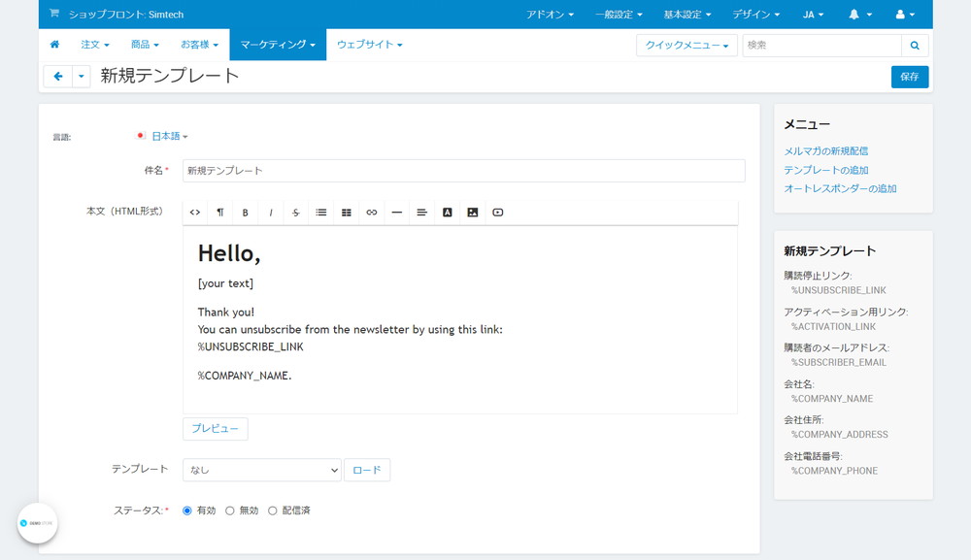
Task: Focus the 検索 search field
Action: [x=822, y=46]
